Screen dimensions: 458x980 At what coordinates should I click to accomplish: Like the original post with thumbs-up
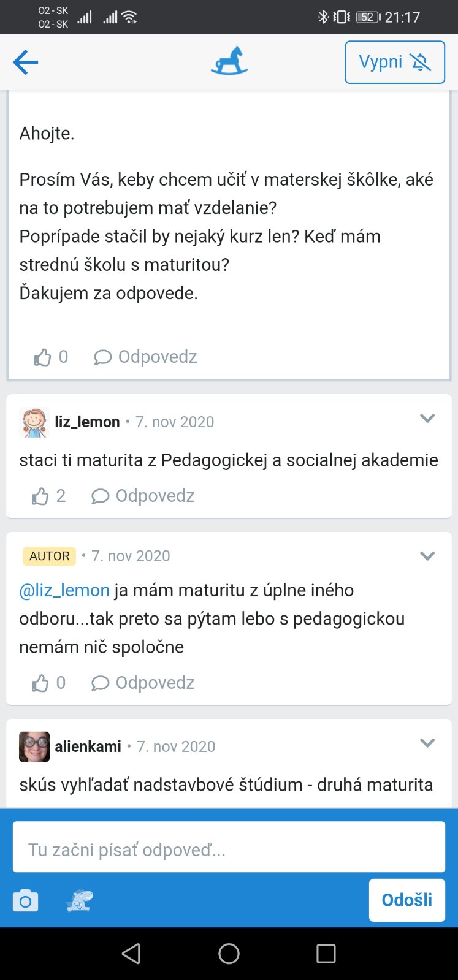click(43, 357)
